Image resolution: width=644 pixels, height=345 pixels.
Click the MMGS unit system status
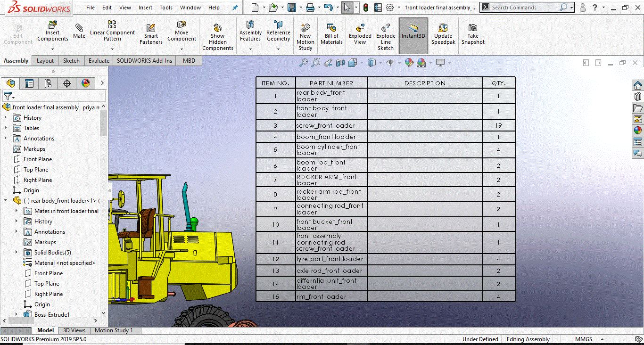coord(583,339)
